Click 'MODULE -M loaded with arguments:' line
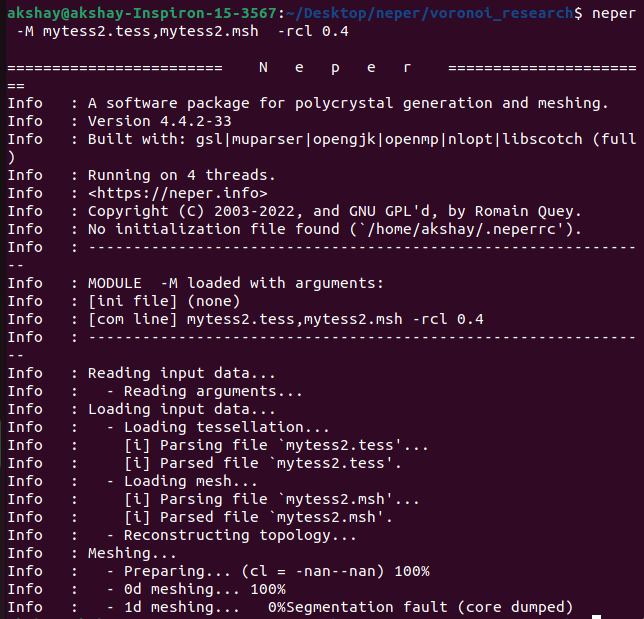This screenshot has height=619, width=644. [x=236, y=283]
